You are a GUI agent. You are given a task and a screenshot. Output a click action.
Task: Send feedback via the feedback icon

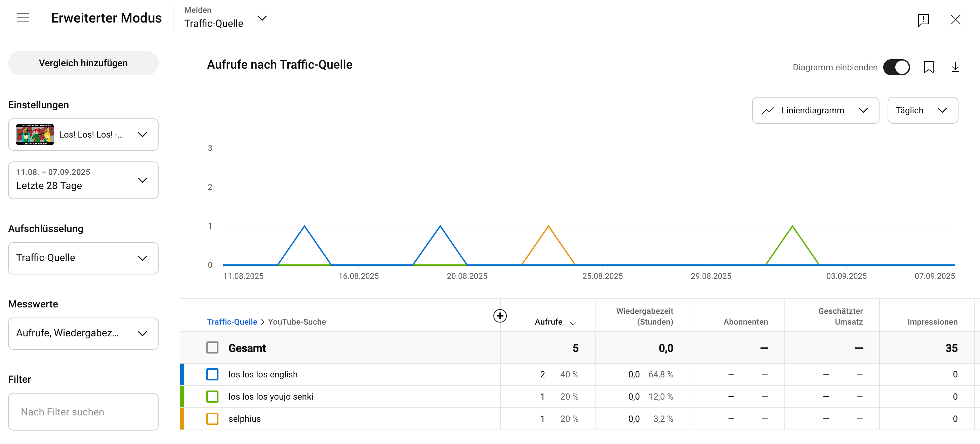click(x=924, y=20)
